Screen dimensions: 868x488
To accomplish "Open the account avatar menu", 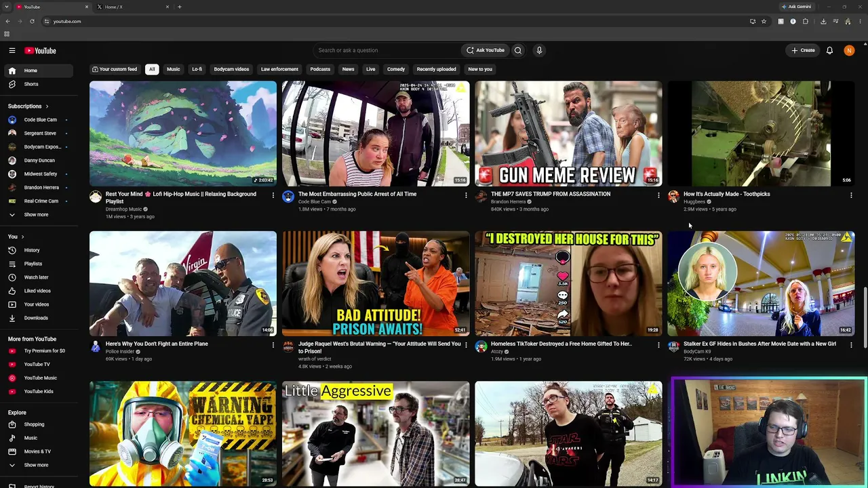I will tap(849, 50).
